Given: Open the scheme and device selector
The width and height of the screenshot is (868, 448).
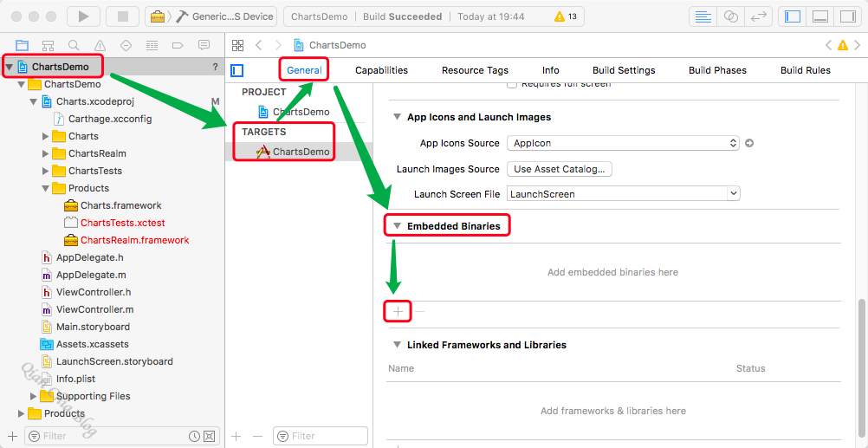Looking at the screenshot, I should coord(211,16).
